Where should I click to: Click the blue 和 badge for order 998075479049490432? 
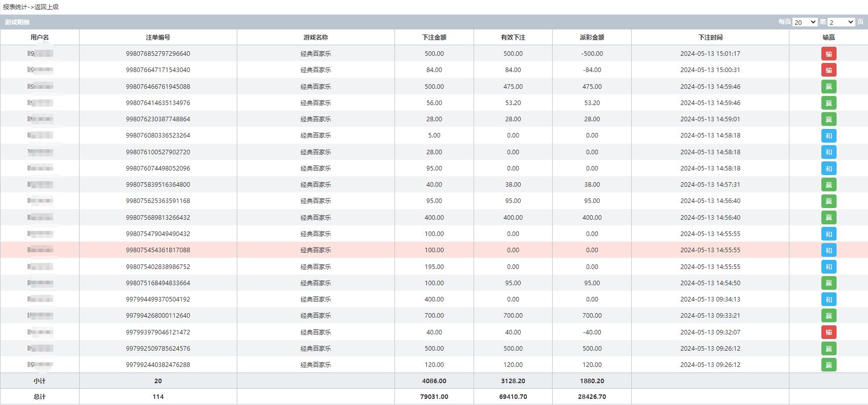829,234
